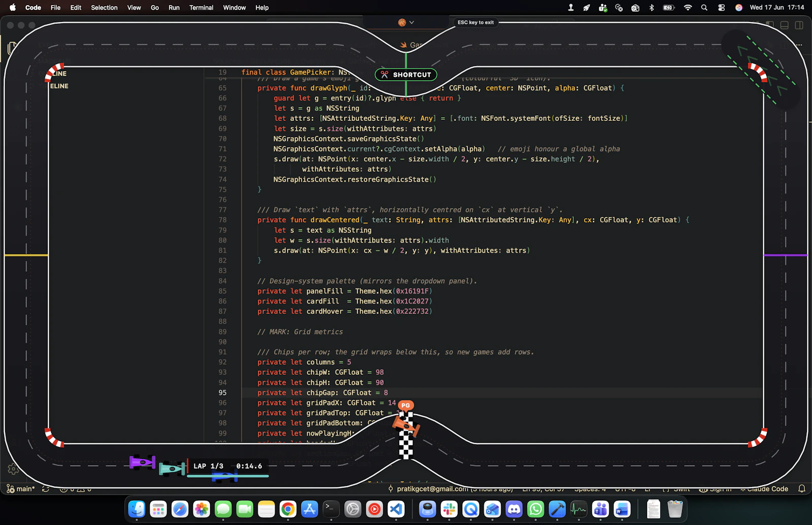Viewport: 812px width, 525px height.
Task: Open the Go menu
Action: click(x=155, y=8)
